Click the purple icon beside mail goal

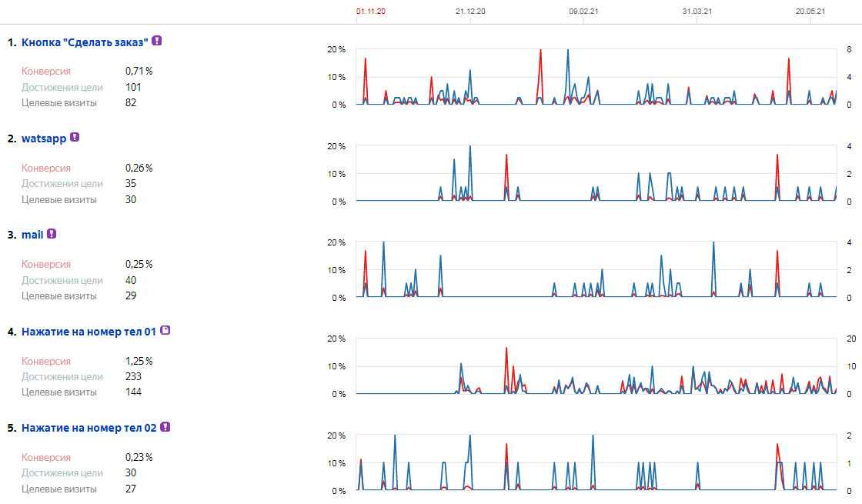click(52, 234)
